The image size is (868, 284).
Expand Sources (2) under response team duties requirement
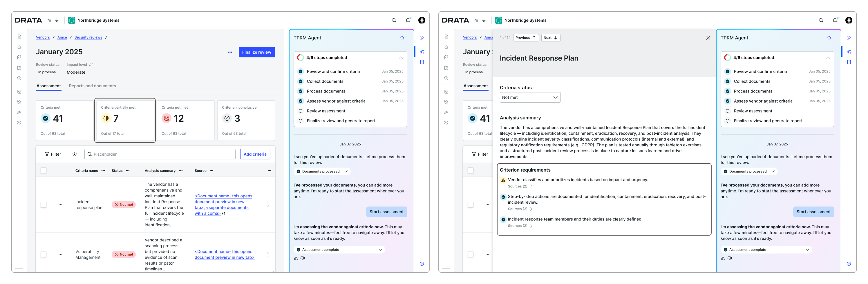coord(520,226)
